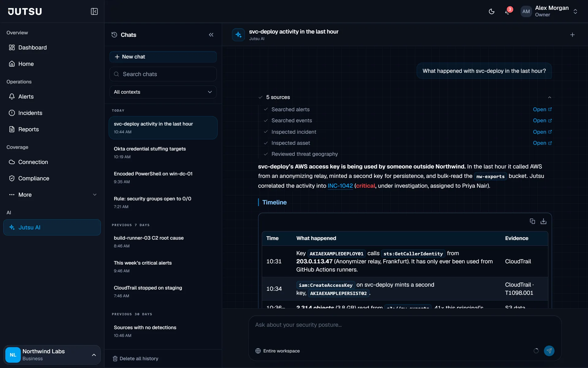Collapse the 5 sources list
This screenshot has width=588, height=368.
pos(549,97)
